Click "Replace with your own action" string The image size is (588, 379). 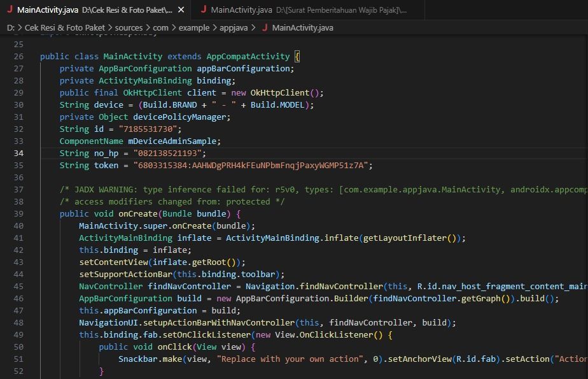point(290,359)
